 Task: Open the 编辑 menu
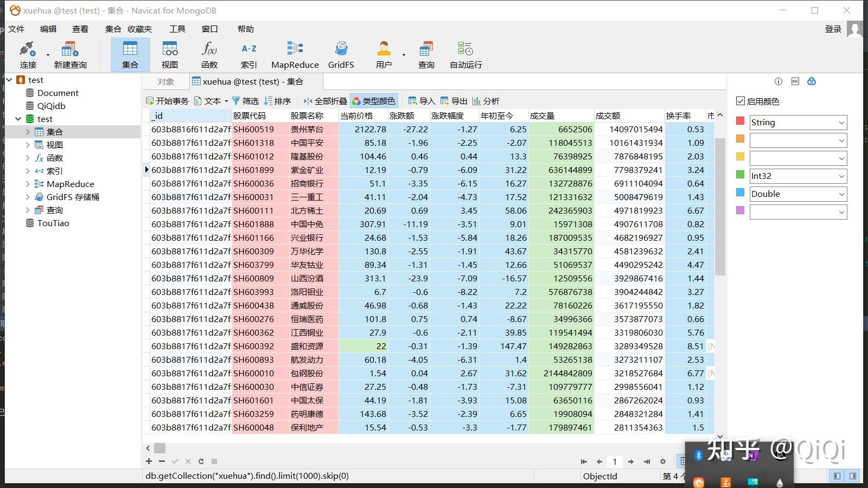(x=48, y=29)
